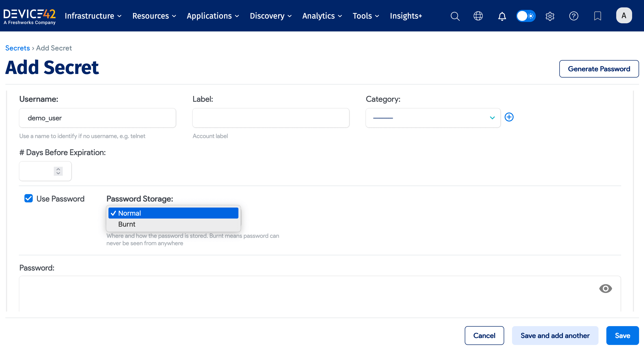The height and width of the screenshot is (351, 644).
Task: Select Burnt in Password Storage list
Action: pos(127,224)
